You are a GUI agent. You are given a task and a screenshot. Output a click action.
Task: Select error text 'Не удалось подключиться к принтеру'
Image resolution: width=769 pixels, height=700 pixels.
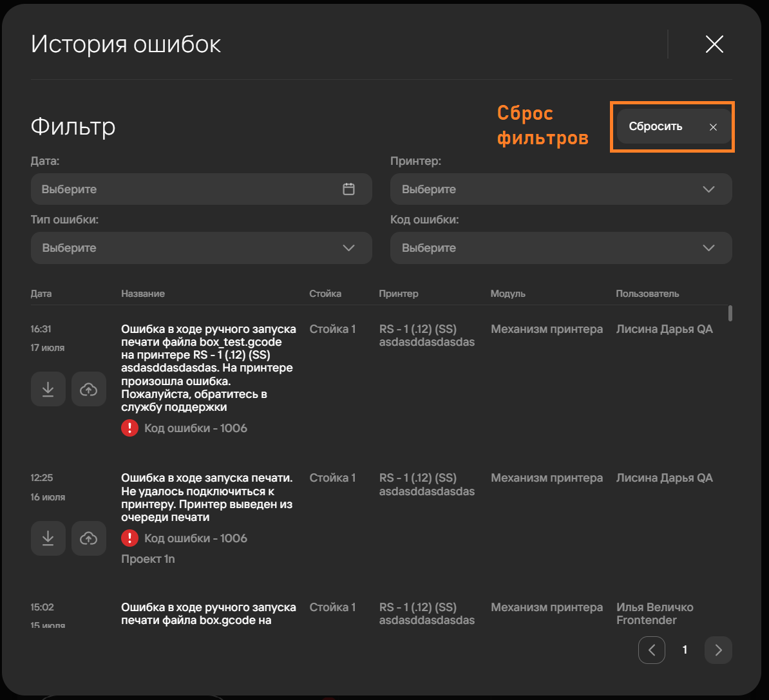(207, 497)
